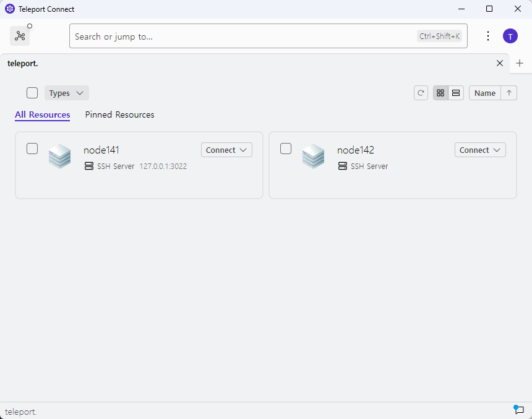Focus the Search or jump to field
Screen dimensions: 532x419
click(268, 36)
